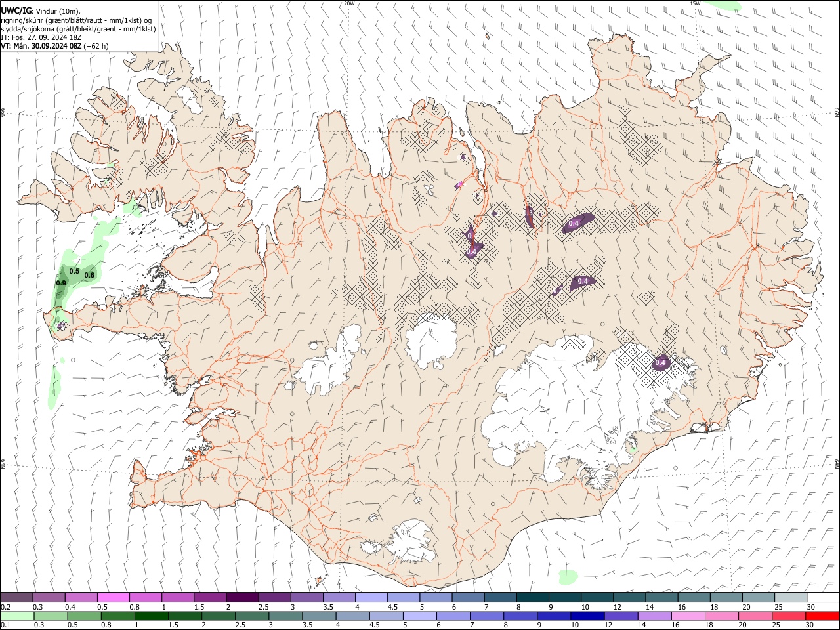The image size is (840, 630).
Task: Pick the pale grey swatch labeled 25 in upper legend
Action: coord(790,598)
